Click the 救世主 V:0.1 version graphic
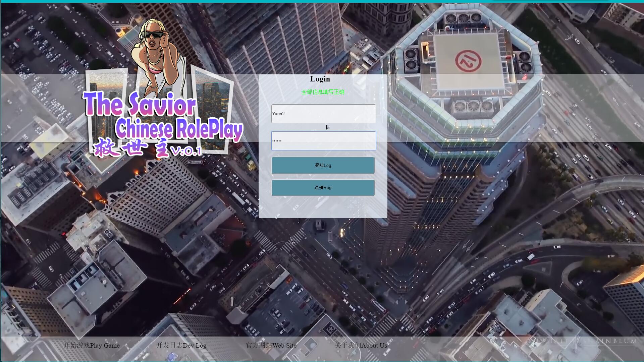This screenshot has height=362, width=644. [148, 148]
